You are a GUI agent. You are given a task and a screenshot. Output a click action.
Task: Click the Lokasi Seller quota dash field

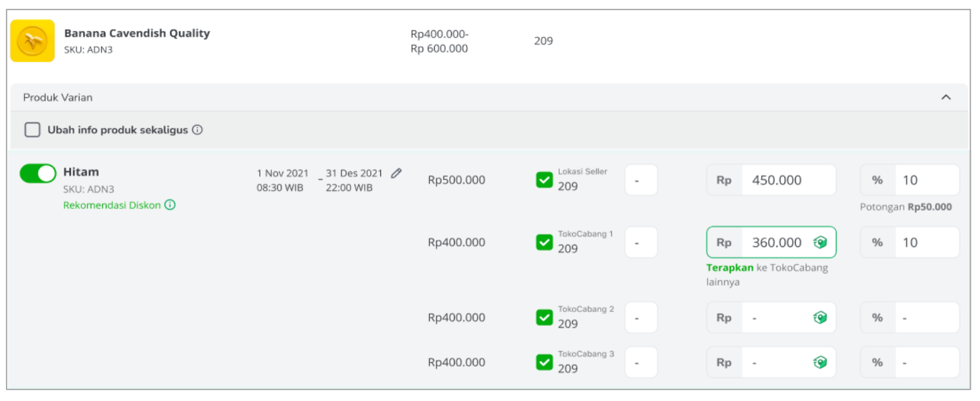pos(641,180)
